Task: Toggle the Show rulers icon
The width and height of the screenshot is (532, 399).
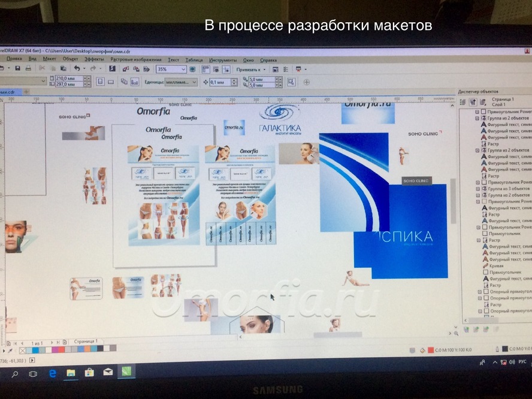Action: tap(205, 69)
